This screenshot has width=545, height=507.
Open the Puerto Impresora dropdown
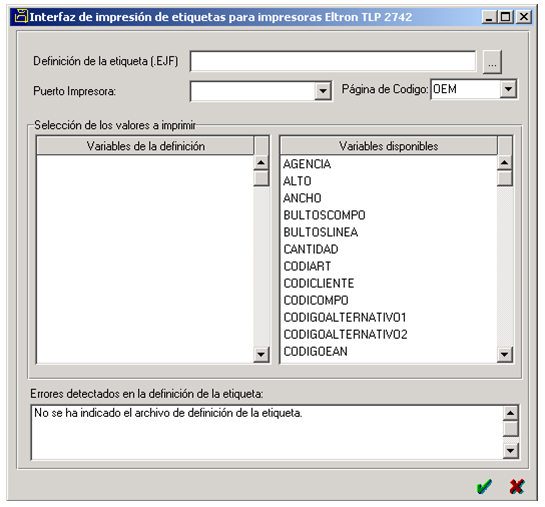click(323, 91)
